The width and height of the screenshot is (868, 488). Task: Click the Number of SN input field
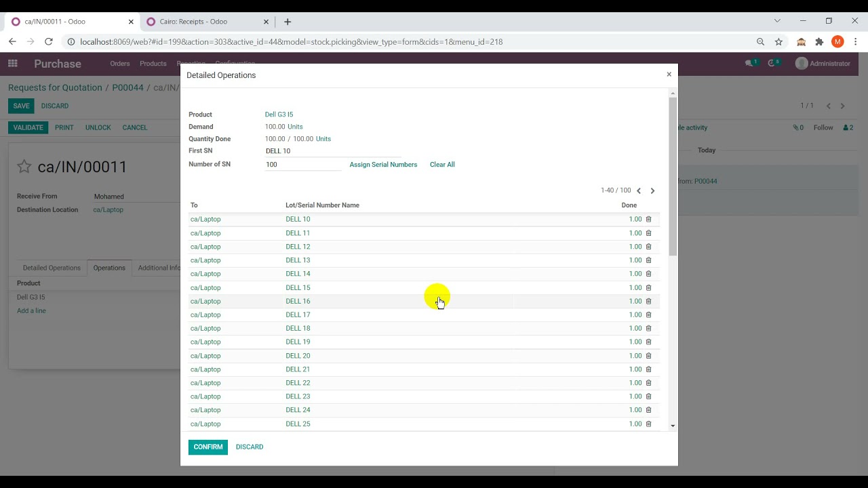[303, 165]
